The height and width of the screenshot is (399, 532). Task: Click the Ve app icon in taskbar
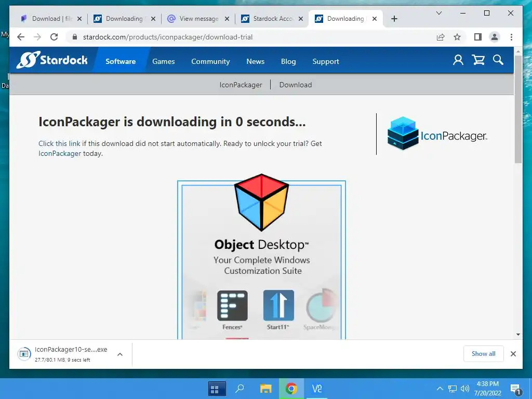tap(317, 389)
